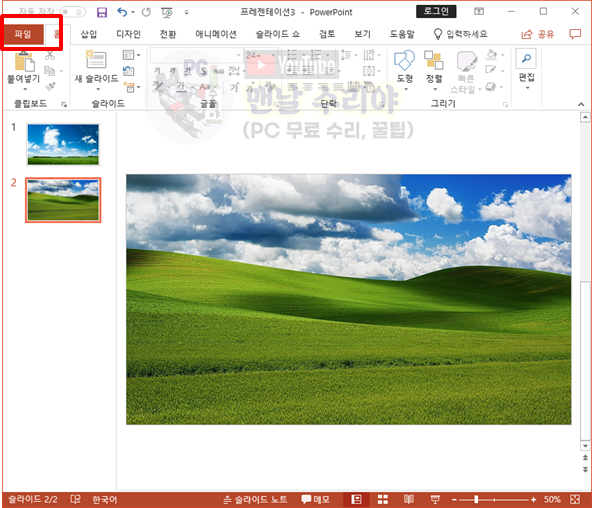Click the reset slide icon
The height and width of the screenshot is (508, 592).
tap(128, 71)
